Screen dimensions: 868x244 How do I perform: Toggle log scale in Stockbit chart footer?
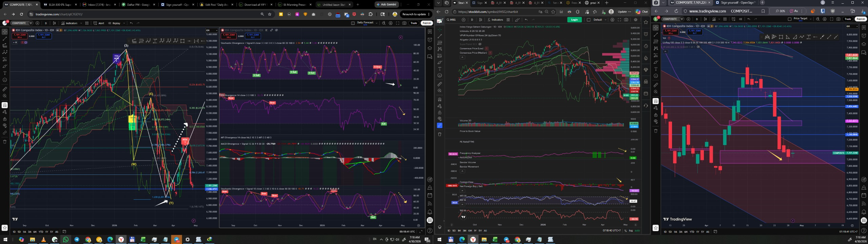pos(631,231)
